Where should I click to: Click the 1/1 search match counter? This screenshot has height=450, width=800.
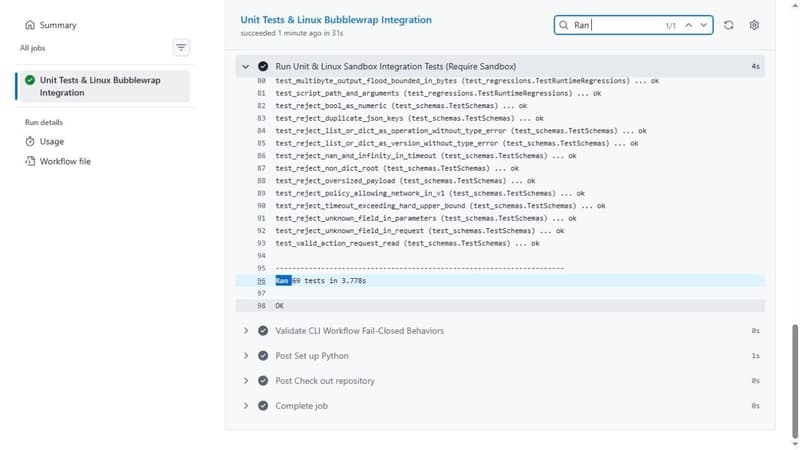point(670,26)
